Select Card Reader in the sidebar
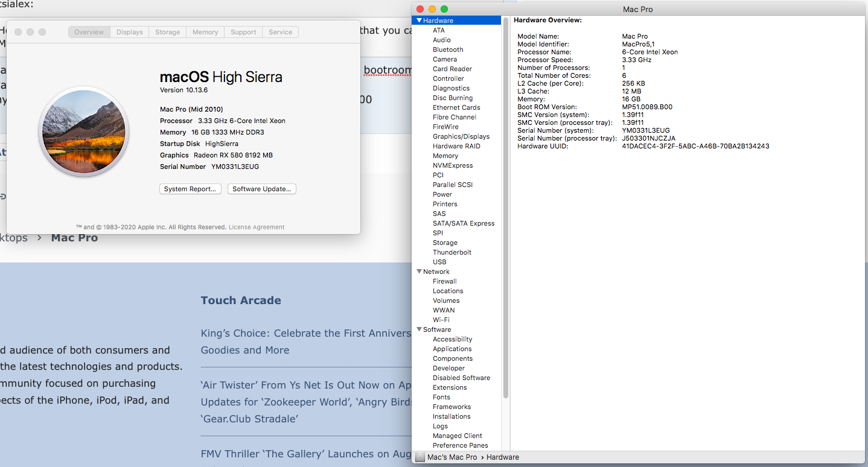Screen dimensions: 868x467 point(452,69)
